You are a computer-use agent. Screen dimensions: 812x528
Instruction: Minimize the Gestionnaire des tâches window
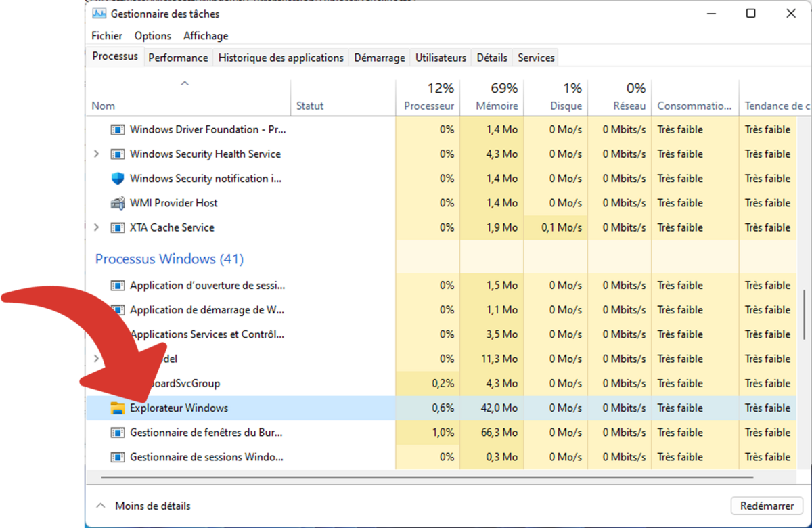710,14
